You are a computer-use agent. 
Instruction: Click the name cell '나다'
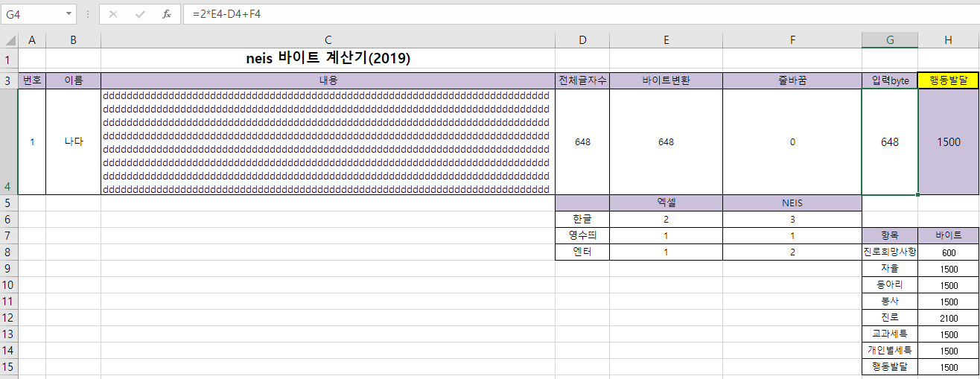(73, 142)
